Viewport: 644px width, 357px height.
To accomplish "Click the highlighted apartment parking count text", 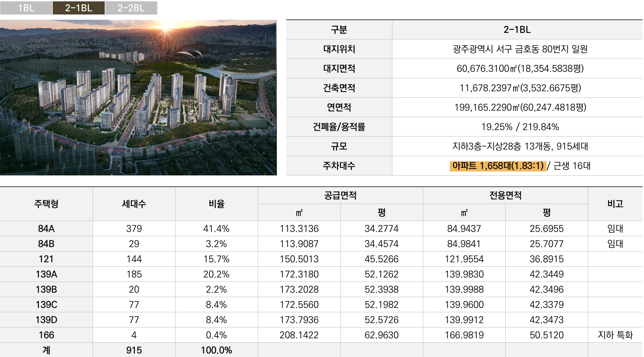I will 497,166.
